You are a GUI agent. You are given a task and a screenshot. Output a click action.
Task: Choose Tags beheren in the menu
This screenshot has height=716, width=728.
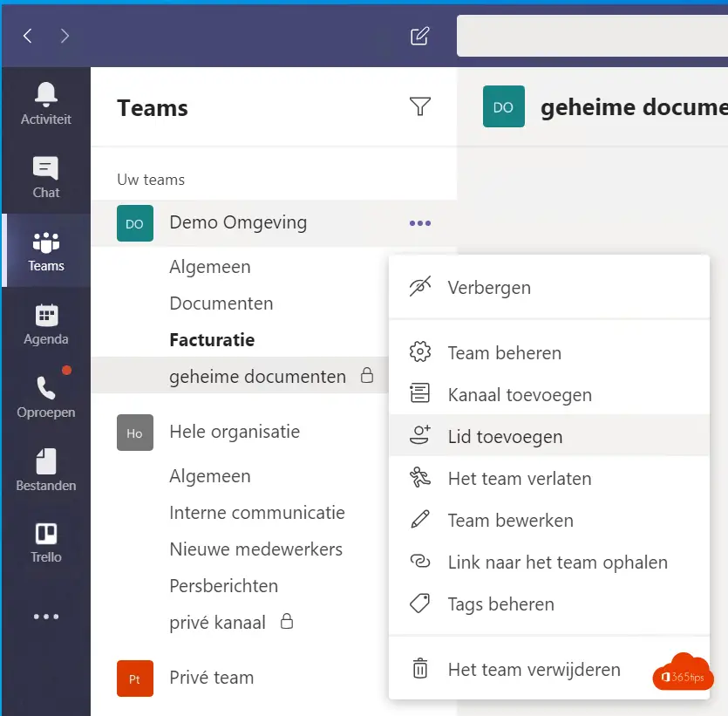(549, 603)
